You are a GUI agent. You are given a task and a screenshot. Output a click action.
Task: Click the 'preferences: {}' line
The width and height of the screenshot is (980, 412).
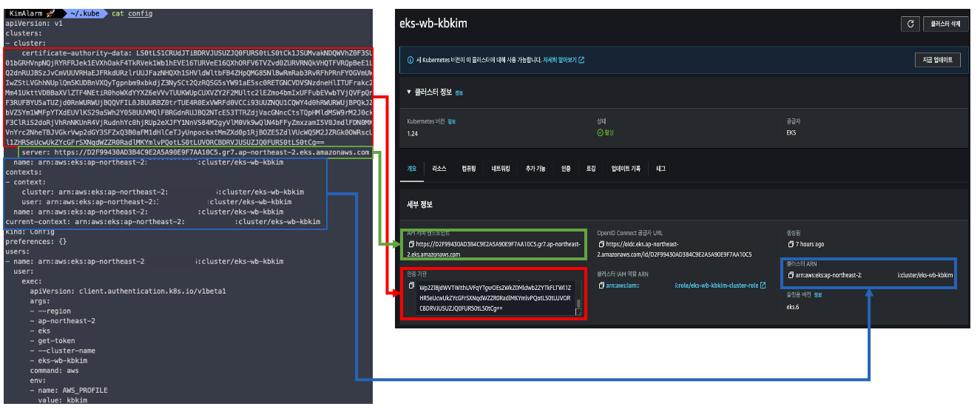pyautogui.click(x=36, y=241)
